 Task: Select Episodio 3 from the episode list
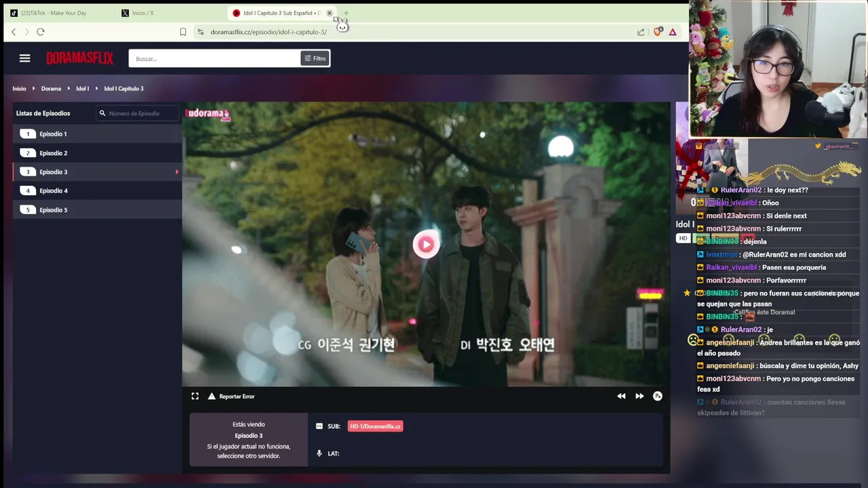(x=98, y=172)
